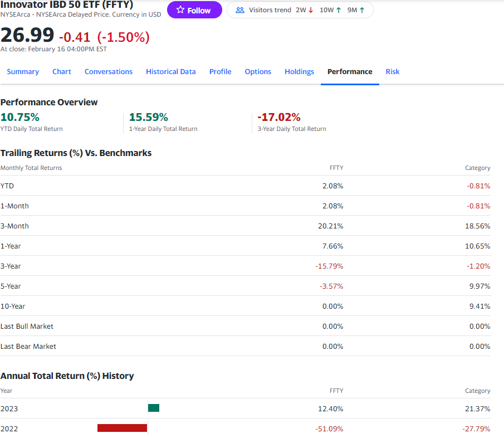504x438 pixels.
Task: Click the At close February 16 timestamp
Action: coord(53,49)
